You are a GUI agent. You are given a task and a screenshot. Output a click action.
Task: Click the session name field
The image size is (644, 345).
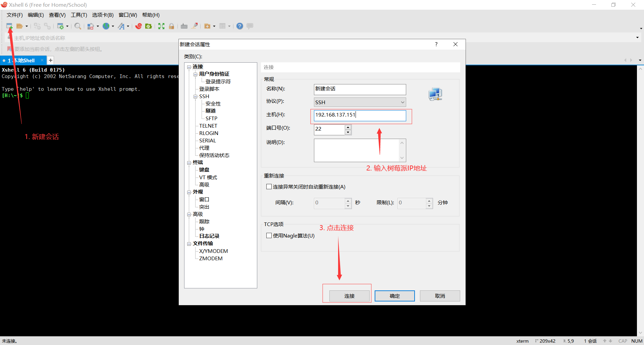360,89
